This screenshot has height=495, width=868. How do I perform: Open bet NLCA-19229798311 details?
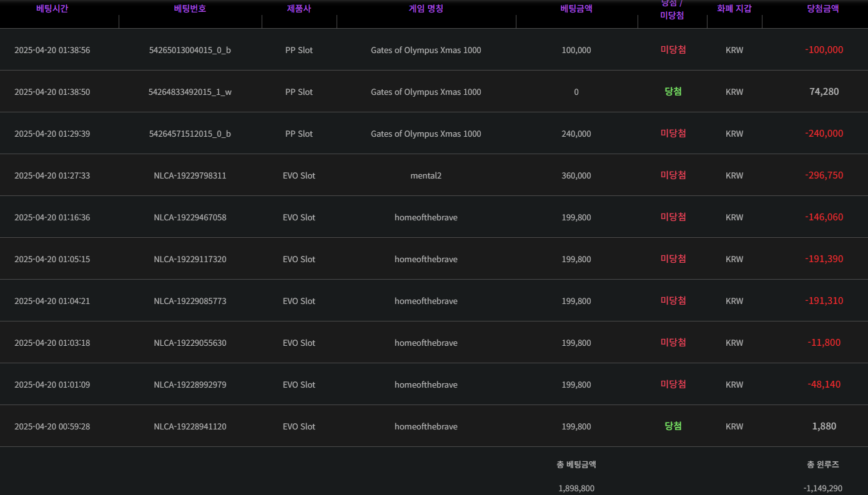coord(190,175)
